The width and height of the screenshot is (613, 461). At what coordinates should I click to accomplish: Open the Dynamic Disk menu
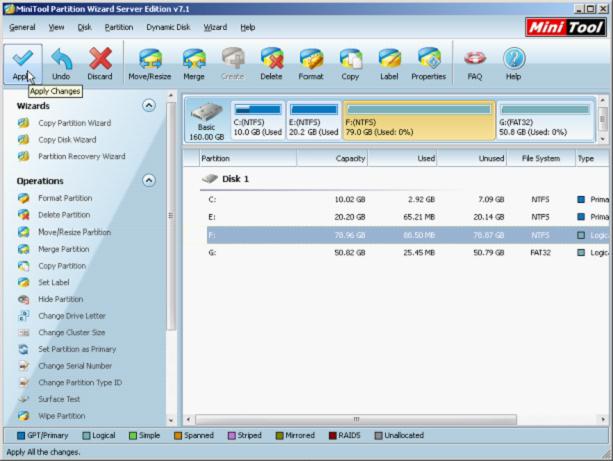click(168, 27)
